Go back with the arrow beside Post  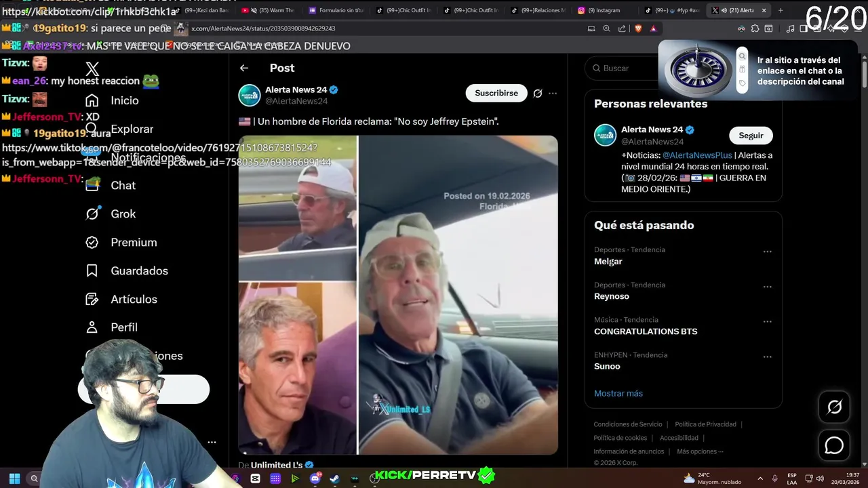(244, 68)
